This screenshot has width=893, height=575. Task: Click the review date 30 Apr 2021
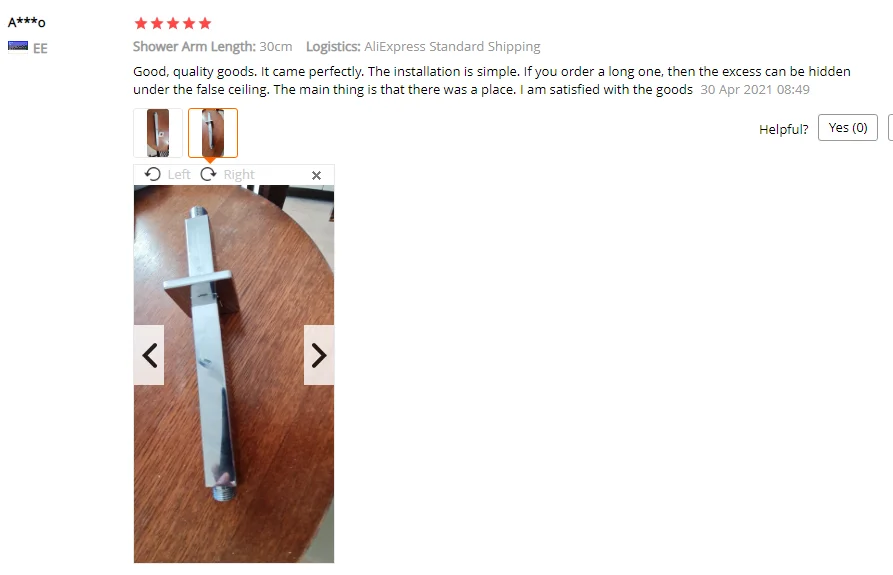point(755,89)
